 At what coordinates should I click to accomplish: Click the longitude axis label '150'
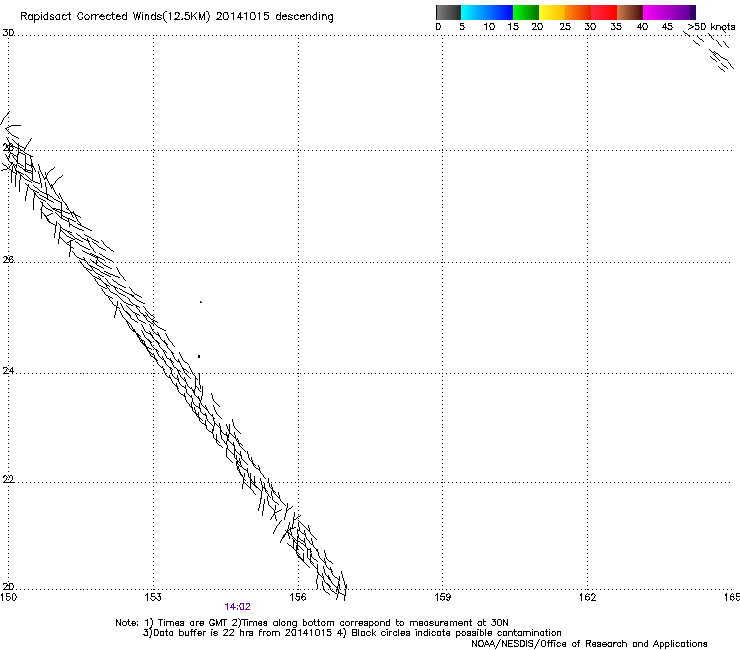(x=9, y=597)
